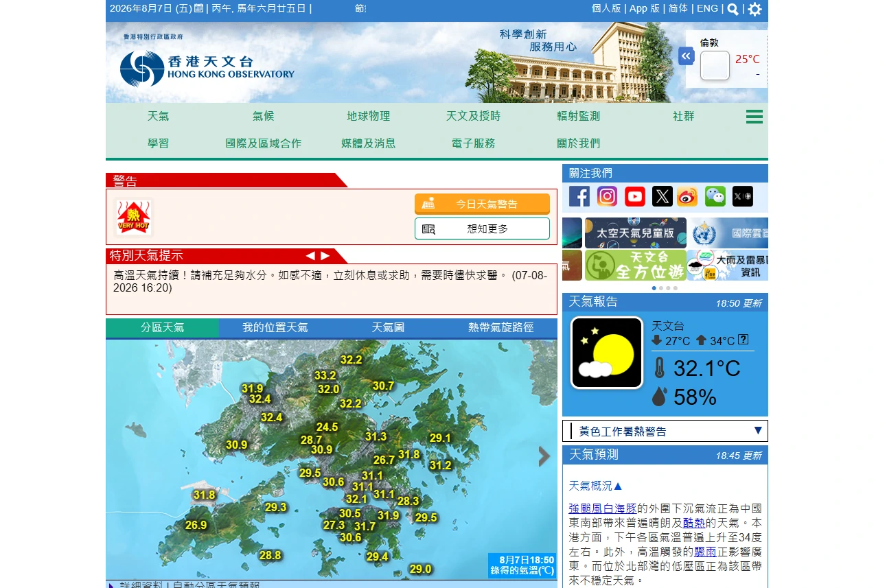The image size is (887, 588).
Task: Open settings via the gear icon
Action: coord(754,9)
